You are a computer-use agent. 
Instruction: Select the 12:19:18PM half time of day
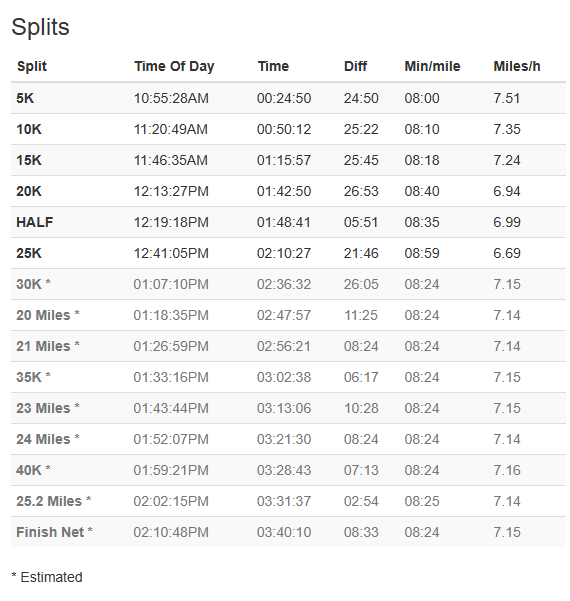(171, 222)
